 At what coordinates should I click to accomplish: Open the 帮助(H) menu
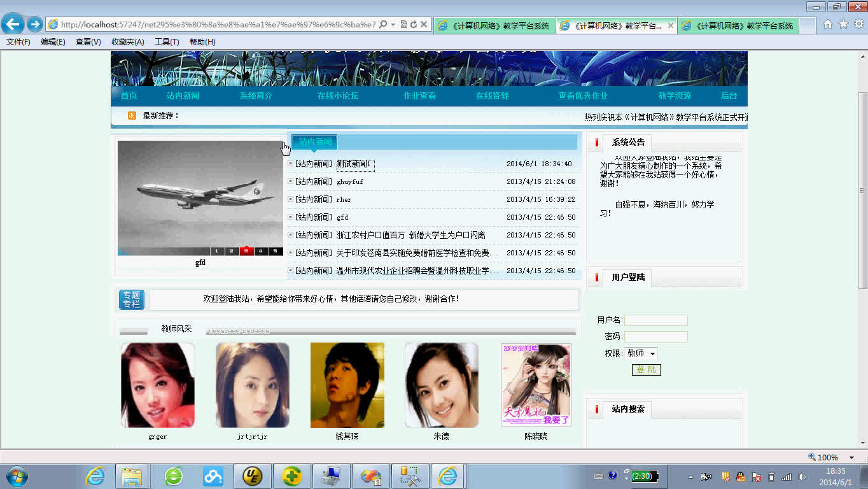(202, 42)
